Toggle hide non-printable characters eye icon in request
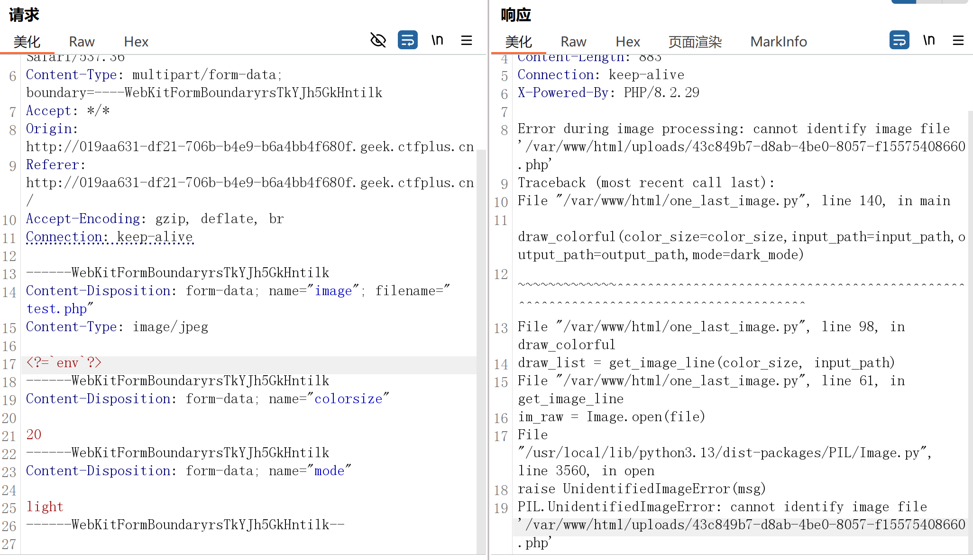 point(378,40)
